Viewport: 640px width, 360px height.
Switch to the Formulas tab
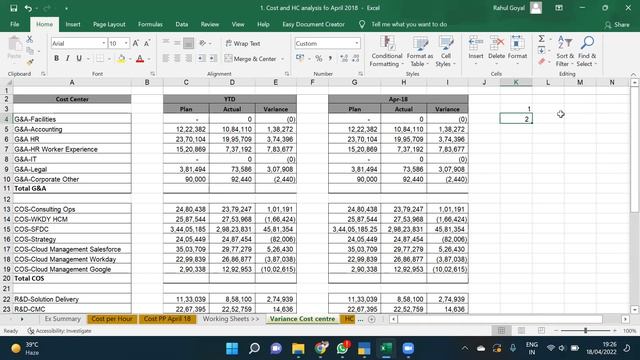150,24
